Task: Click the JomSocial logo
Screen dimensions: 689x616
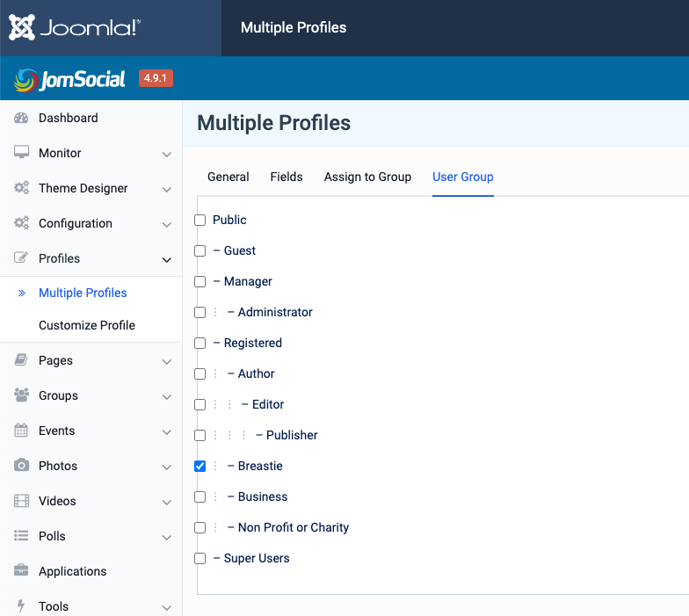Action: coord(70,79)
